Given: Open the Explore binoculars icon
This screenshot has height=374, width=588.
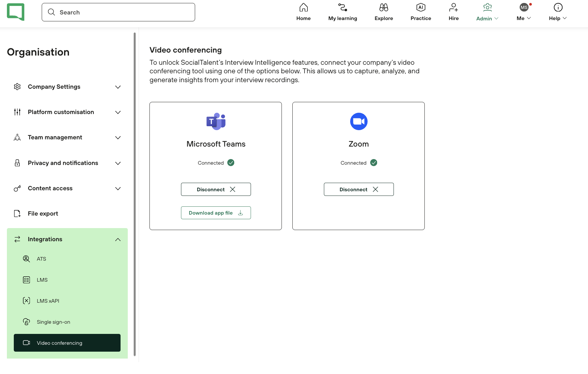Looking at the screenshot, I should pyautogui.click(x=383, y=7).
